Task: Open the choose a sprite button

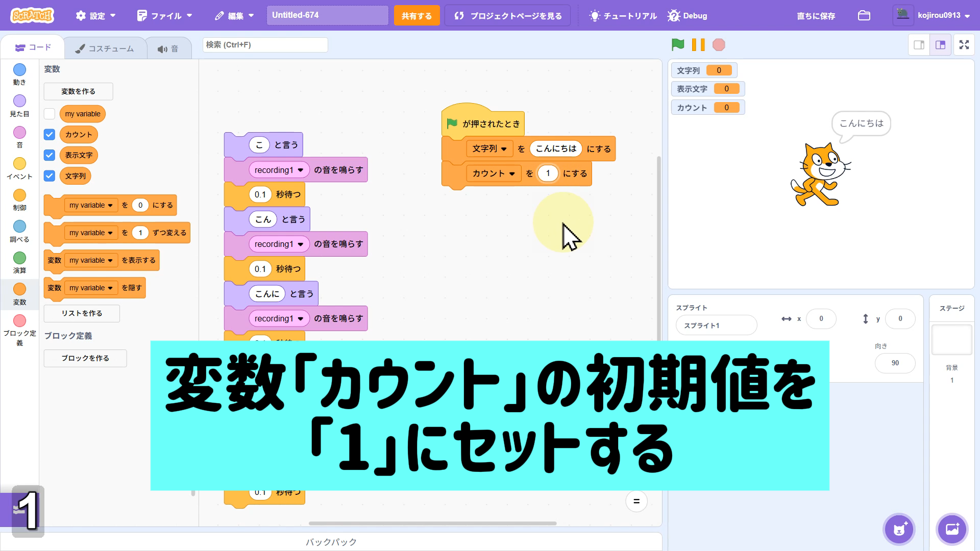Action: [x=899, y=529]
